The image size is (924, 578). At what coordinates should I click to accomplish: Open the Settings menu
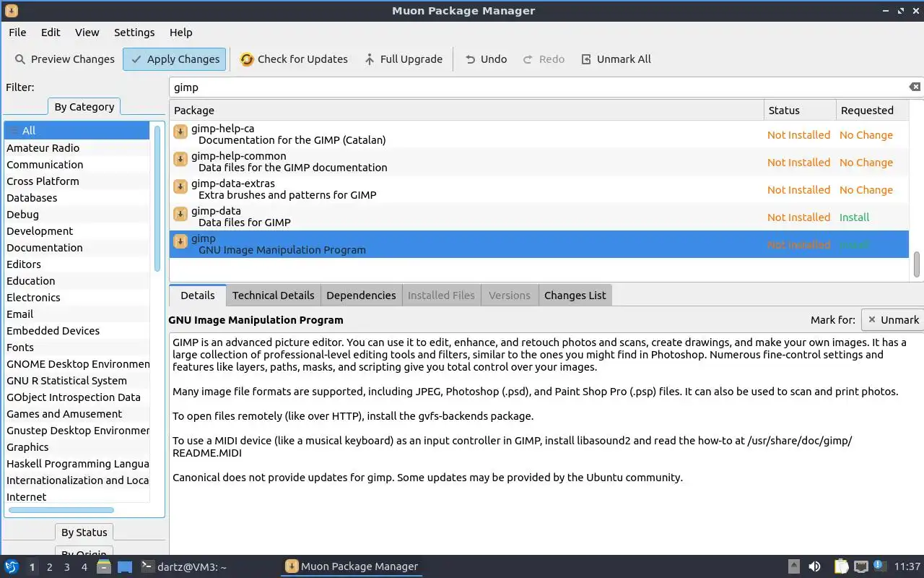click(x=134, y=33)
